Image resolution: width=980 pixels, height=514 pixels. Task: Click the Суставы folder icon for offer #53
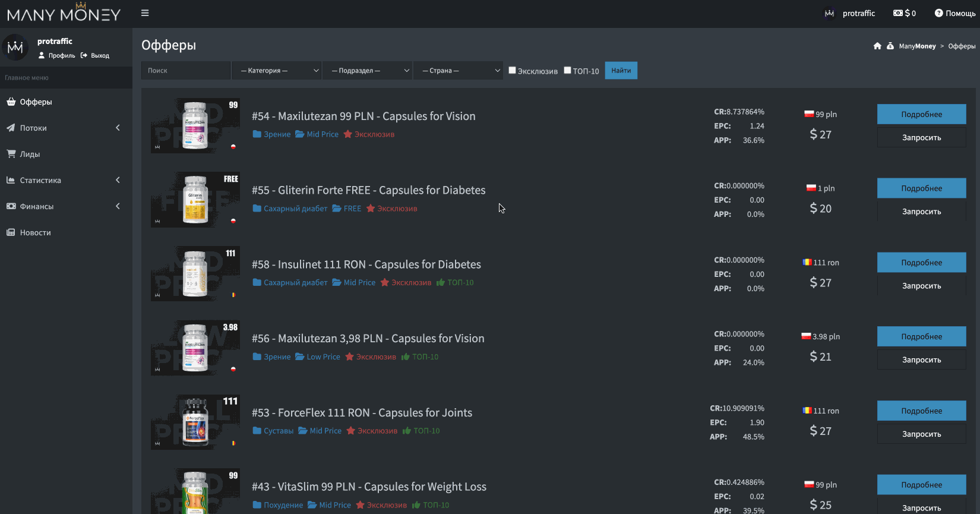[257, 431]
